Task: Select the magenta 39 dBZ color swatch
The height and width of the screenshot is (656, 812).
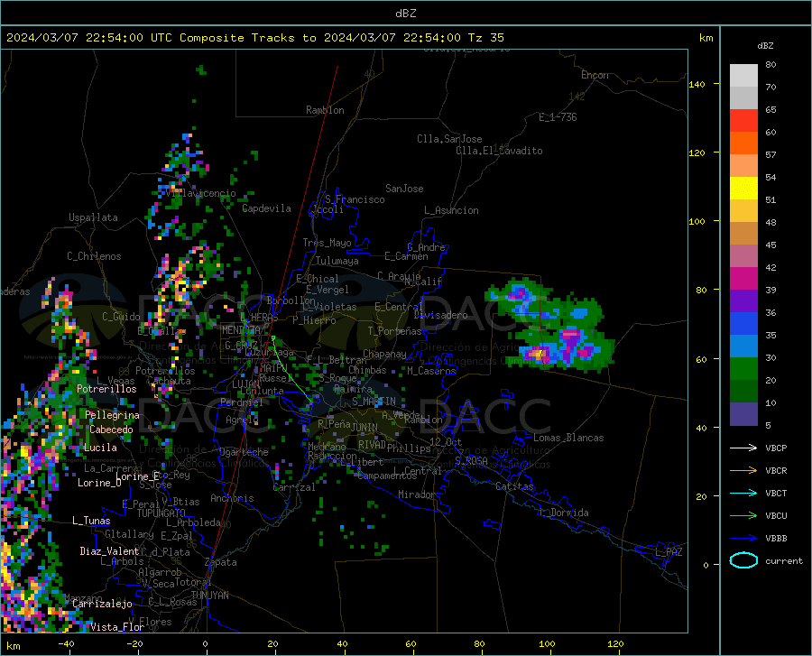Action: tap(743, 279)
